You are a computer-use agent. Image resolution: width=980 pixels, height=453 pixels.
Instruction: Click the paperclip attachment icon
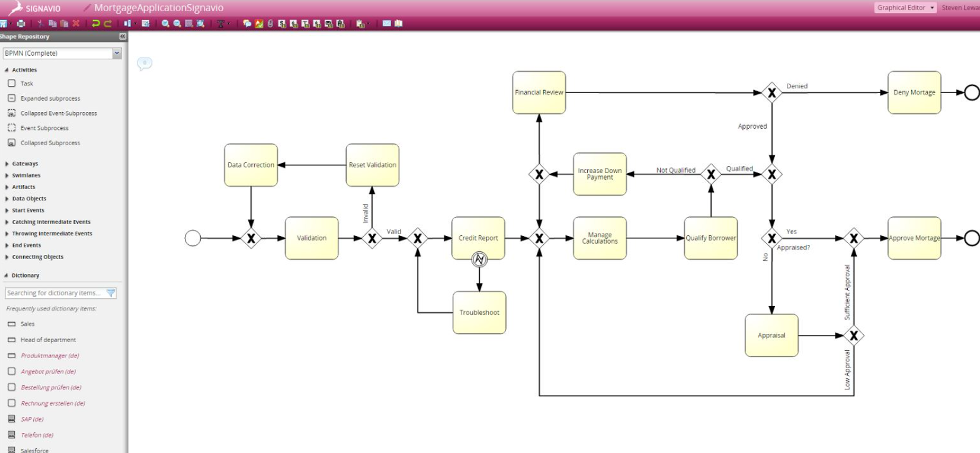[x=270, y=24]
